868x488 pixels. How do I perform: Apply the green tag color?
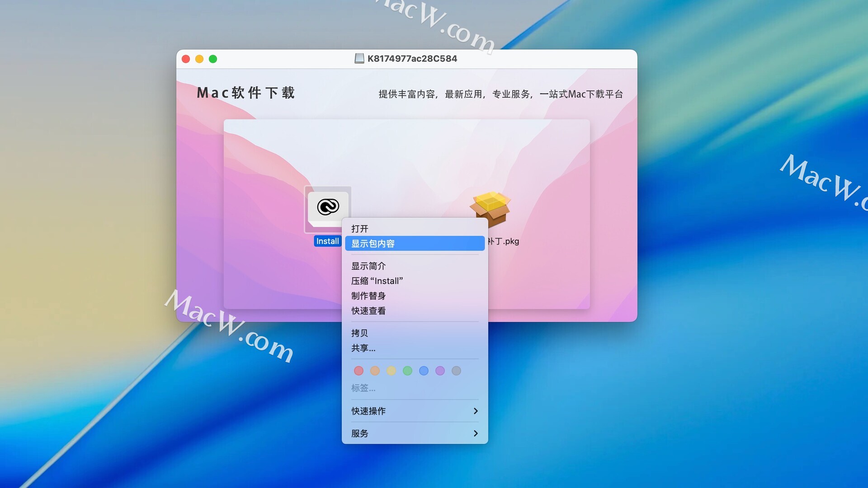click(407, 371)
